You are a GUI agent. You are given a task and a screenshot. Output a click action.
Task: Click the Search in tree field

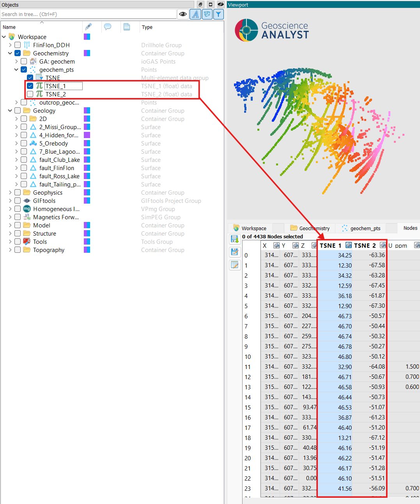click(x=89, y=14)
